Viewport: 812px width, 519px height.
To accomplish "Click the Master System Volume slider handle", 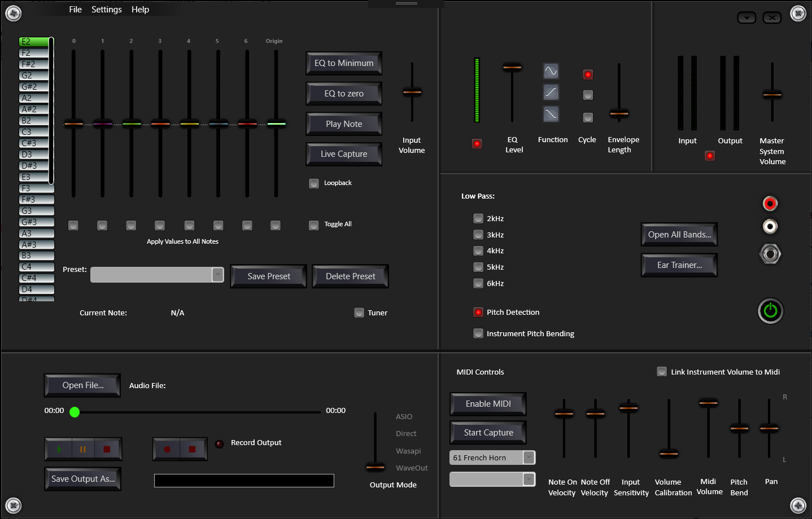I will pos(772,95).
